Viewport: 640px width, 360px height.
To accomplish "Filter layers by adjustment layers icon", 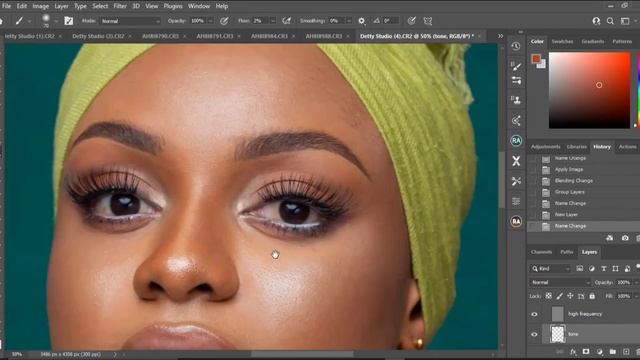I will point(592,269).
